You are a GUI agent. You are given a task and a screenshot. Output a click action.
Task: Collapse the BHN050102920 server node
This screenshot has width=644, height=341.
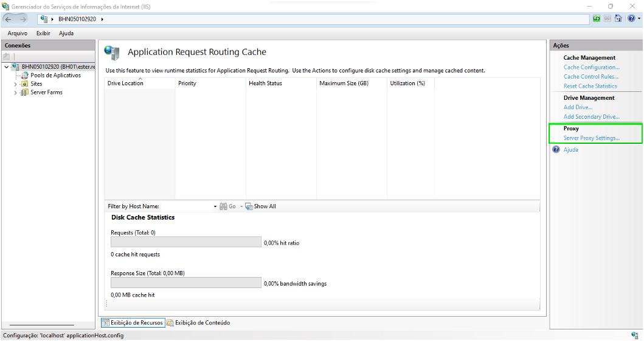tap(6, 67)
